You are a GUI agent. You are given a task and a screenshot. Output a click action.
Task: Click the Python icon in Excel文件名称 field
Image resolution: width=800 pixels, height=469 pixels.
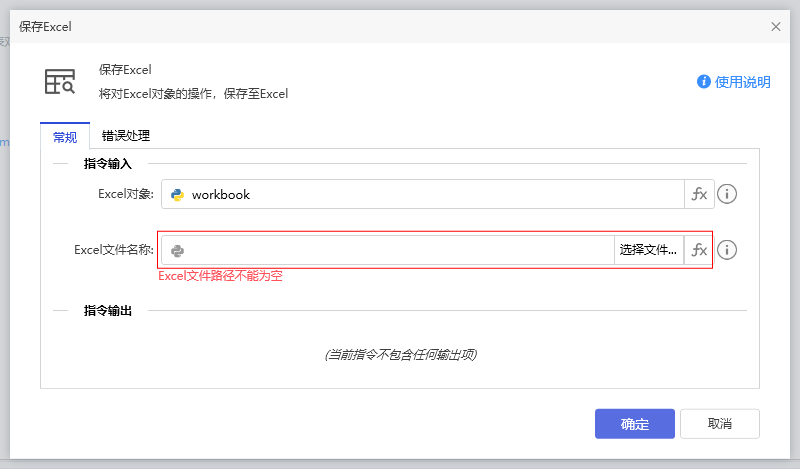click(177, 250)
